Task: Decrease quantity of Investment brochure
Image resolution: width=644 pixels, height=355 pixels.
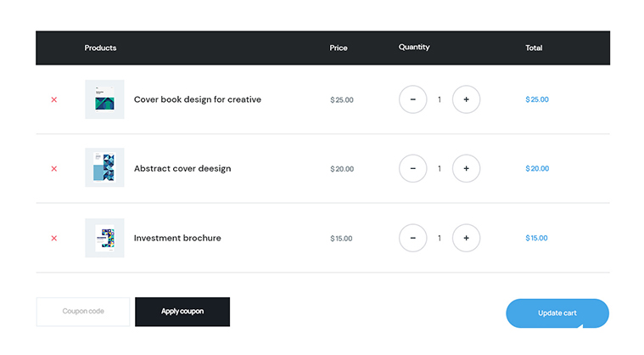Action: (x=412, y=238)
